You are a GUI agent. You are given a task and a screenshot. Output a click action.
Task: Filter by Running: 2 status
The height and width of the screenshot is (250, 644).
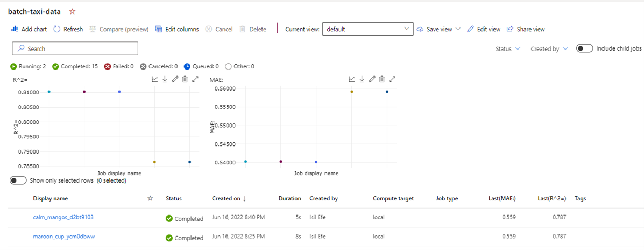click(28, 66)
